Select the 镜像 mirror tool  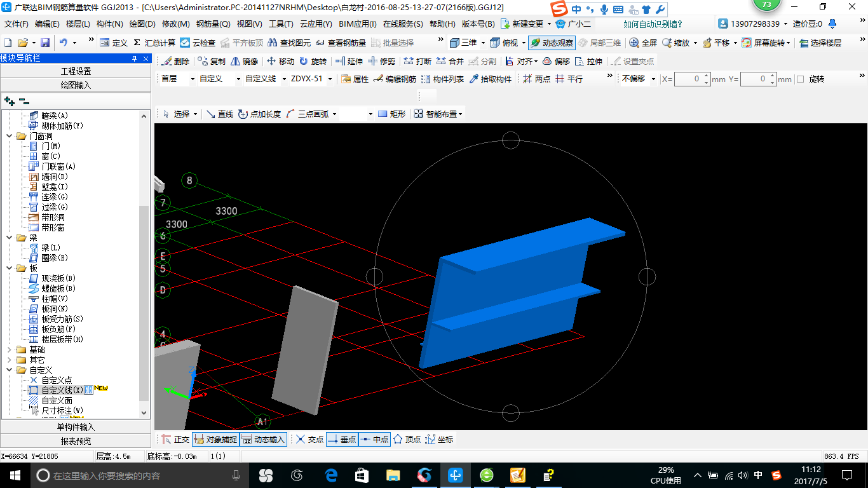[x=245, y=61]
